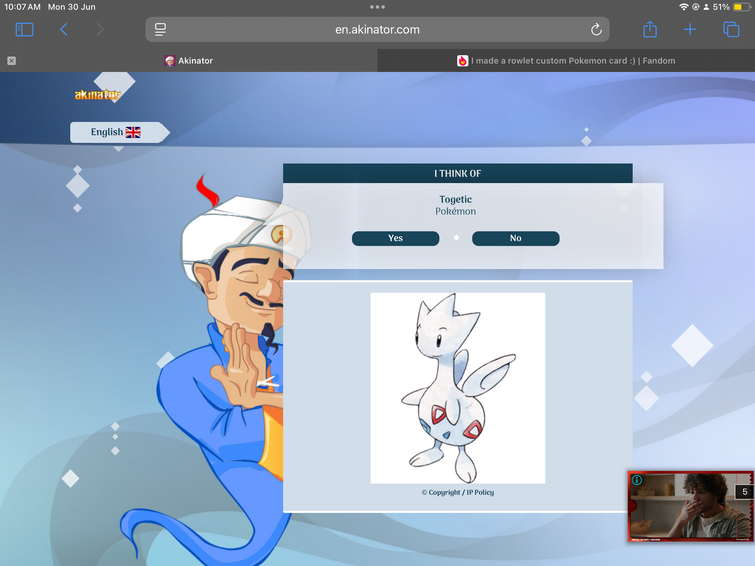Click the Akinator logo
Screen dimensions: 755x566
click(97, 94)
